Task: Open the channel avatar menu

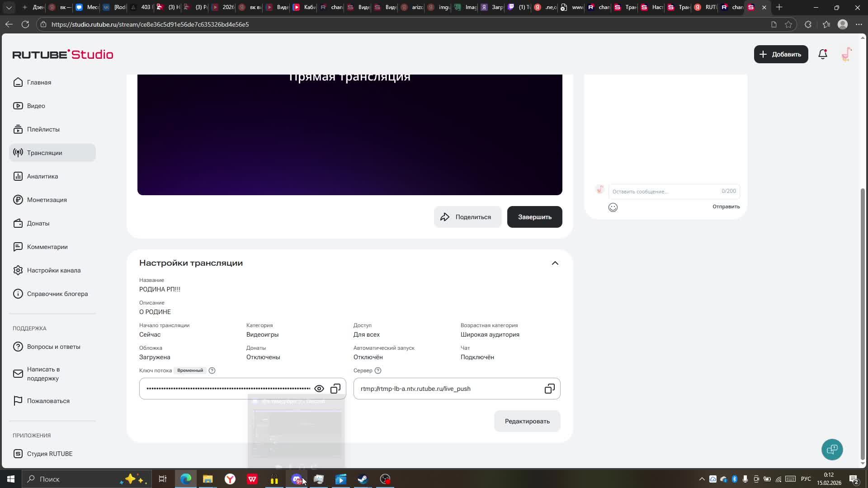Action: [x=846, y=54]
